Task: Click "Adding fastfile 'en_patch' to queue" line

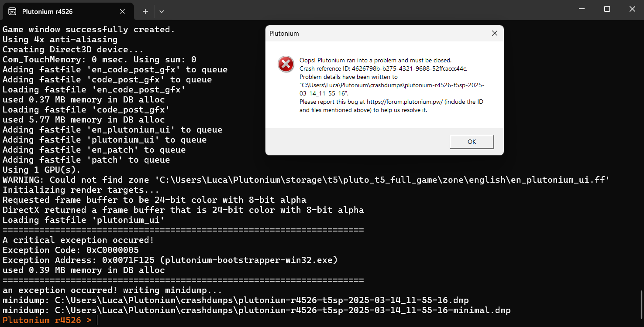Action: 94,150
